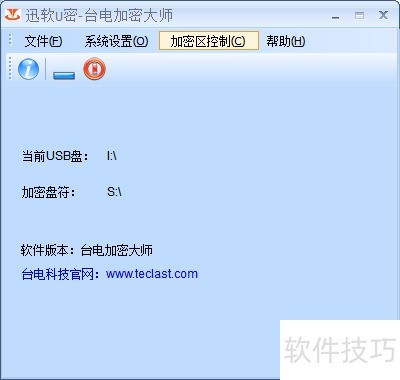Click the blue bar drive icon
The image size is (400, 380).
tap(64, 75)
